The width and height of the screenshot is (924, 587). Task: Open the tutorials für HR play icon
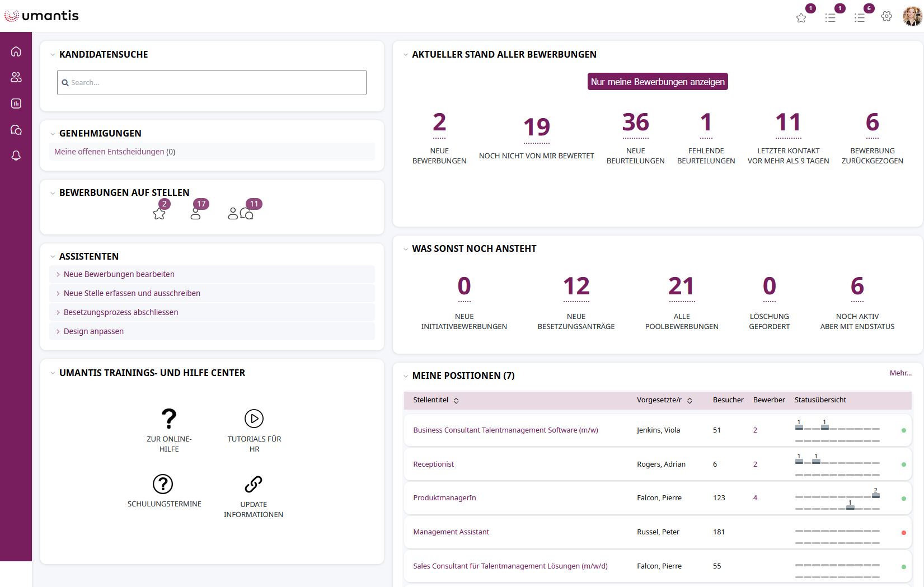coord(254,419)
